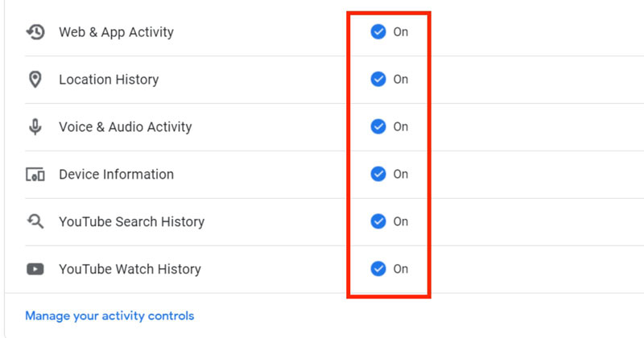Screen dimensions: 644x338
Task: Click the Voice & Audio microphone icon
Action: (x=35, y=127)
